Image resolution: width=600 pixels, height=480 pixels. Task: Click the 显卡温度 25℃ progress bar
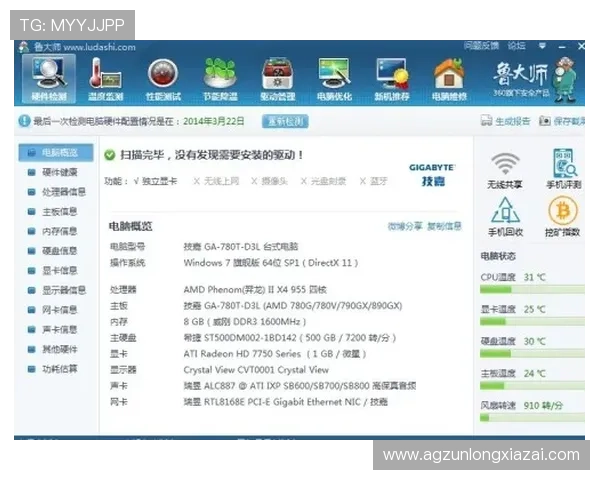tap(532, 322)
